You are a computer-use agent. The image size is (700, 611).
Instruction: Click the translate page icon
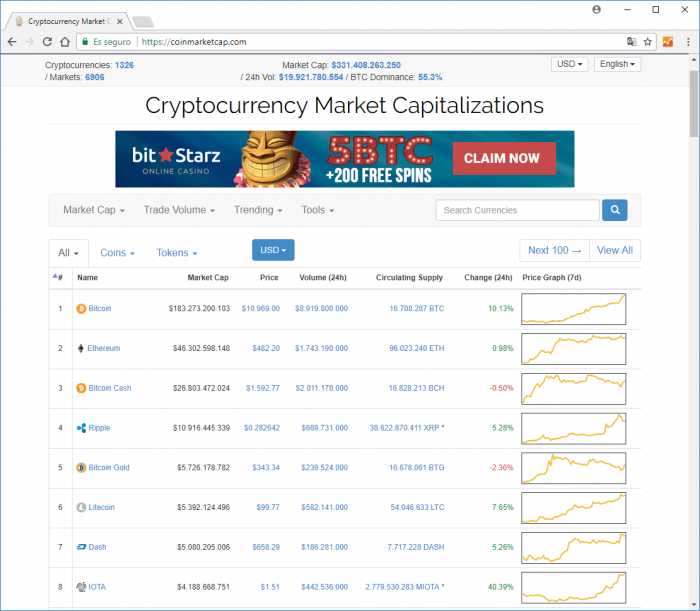[631, 42]
